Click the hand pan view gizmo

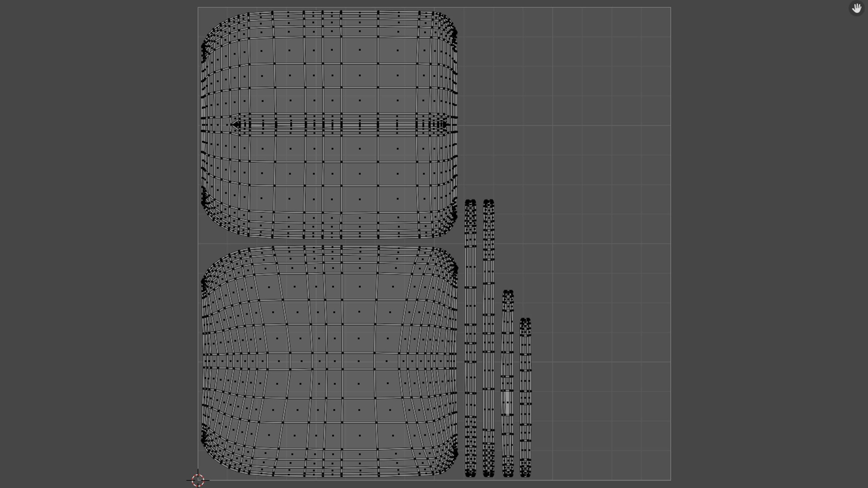[x=856, y=8]
